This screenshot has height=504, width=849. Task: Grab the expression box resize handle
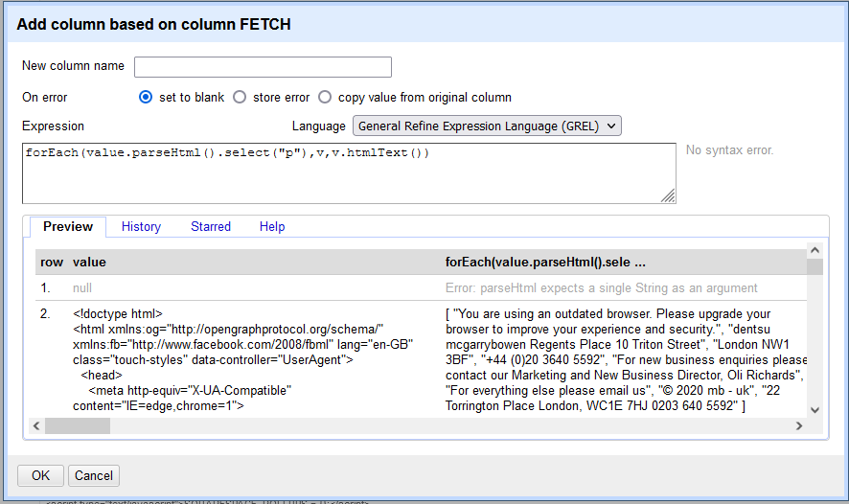668,196
